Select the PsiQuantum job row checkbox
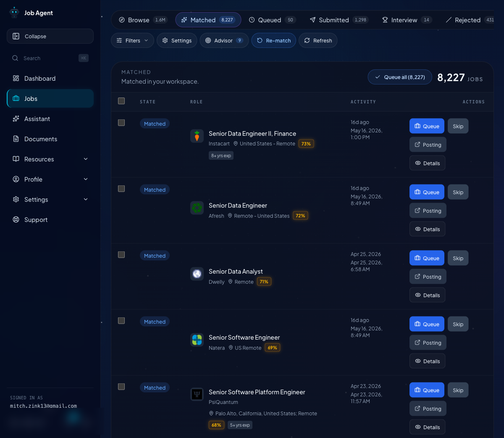 click(121, 387)
